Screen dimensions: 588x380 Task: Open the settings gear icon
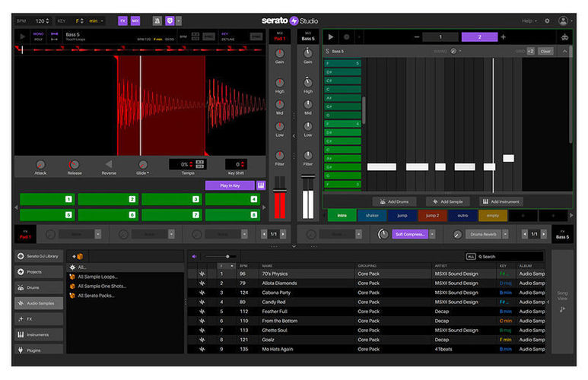coord(547,21)
